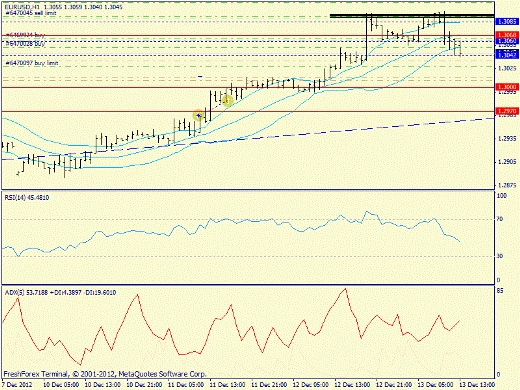This screenshot has height=390, width=520.
Task: Select the yellow circled blue trade marker
Action: click(198, 116)
